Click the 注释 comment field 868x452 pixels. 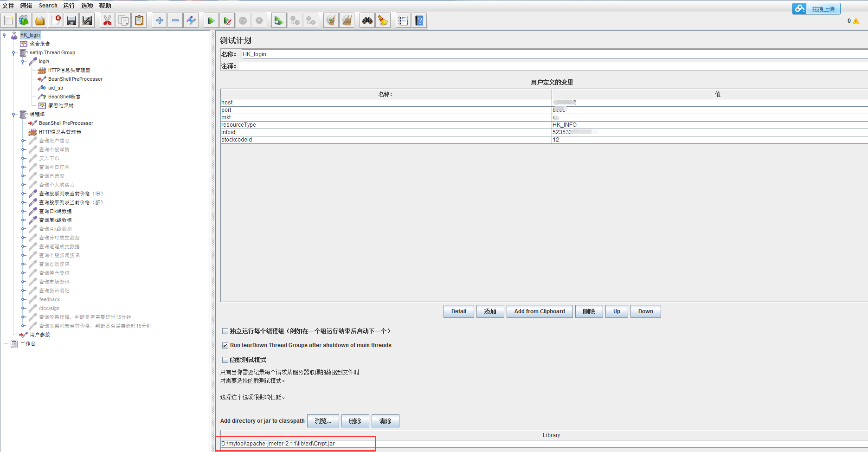554,66
